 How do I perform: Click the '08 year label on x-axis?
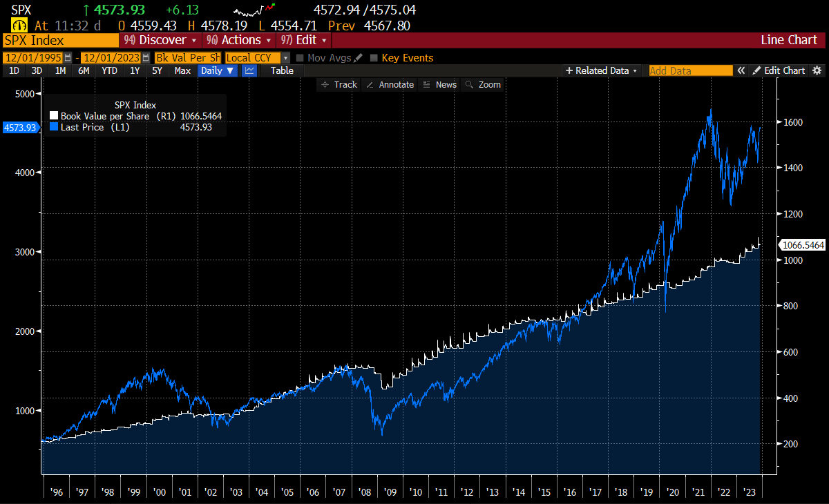pos(365,492)
